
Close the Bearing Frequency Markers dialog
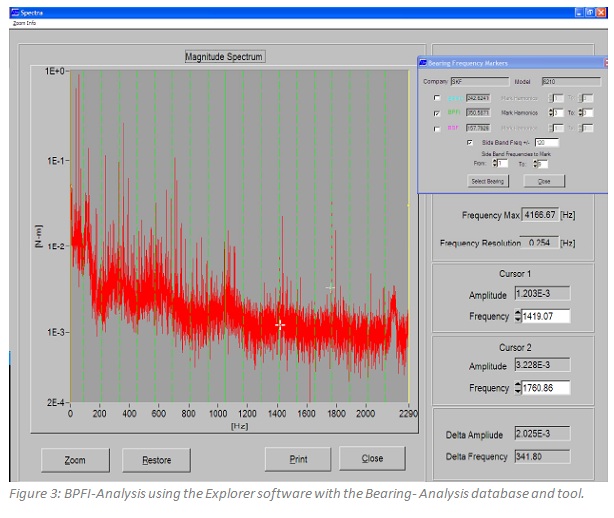coord(544,181)
